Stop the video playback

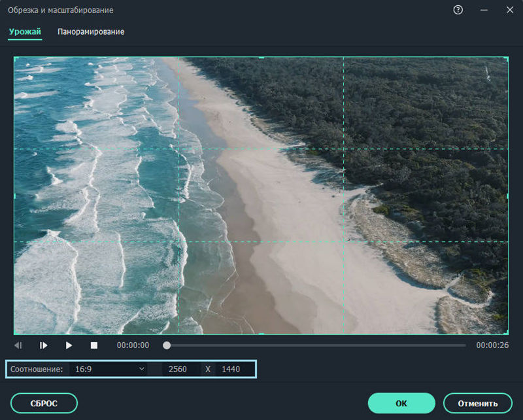click(x=93, y=345)
